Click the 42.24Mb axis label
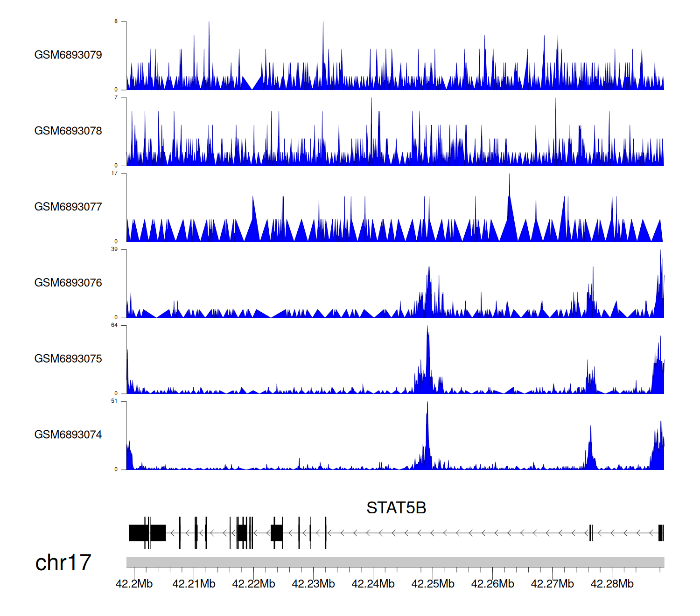Screen dimensions: 700x616 pos(373,584)
